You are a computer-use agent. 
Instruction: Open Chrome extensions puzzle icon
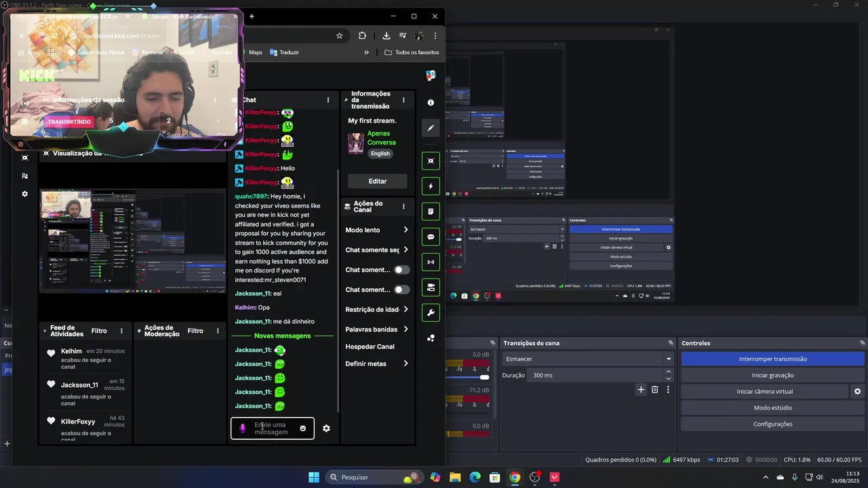(x=362, y=35)
